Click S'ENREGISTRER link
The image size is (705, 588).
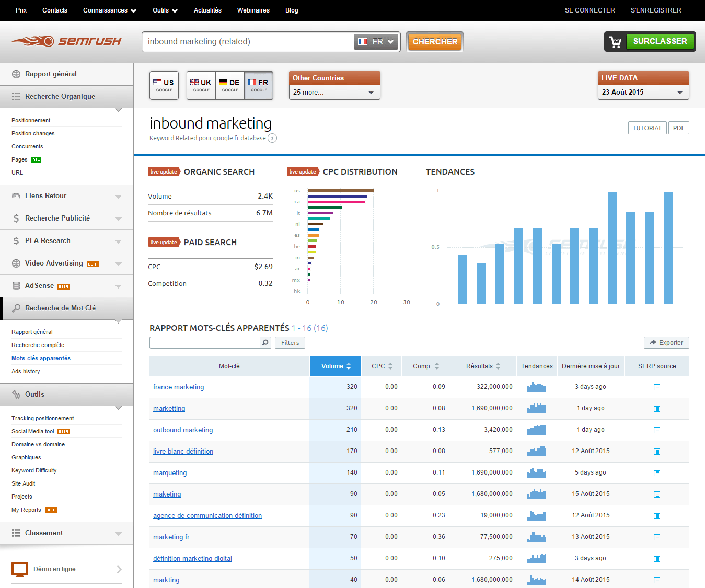pos(656,10)
